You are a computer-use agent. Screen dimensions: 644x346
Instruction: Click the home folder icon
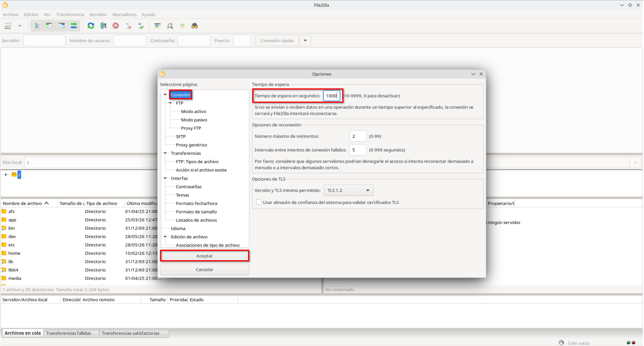[4, 253]
